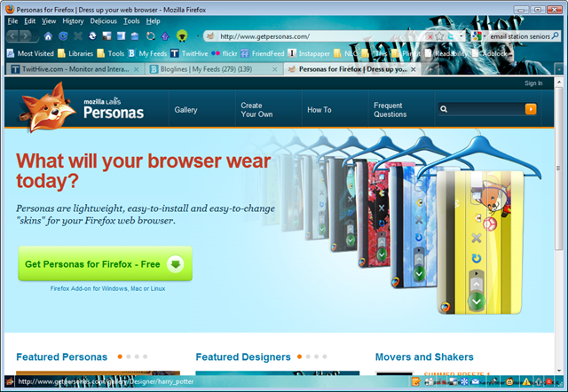The image size is (568, 392).
Task: Click Get Personas for Firefox - Free button
Action: pyautogui.click(x=105, y=264)
